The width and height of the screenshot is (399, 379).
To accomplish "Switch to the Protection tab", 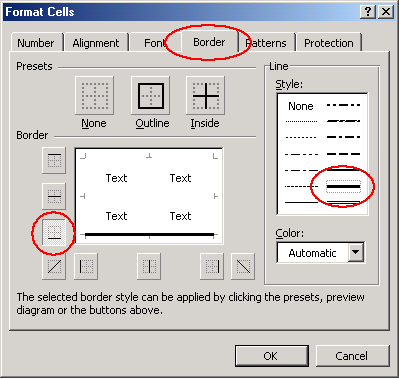I will point(329,43).
